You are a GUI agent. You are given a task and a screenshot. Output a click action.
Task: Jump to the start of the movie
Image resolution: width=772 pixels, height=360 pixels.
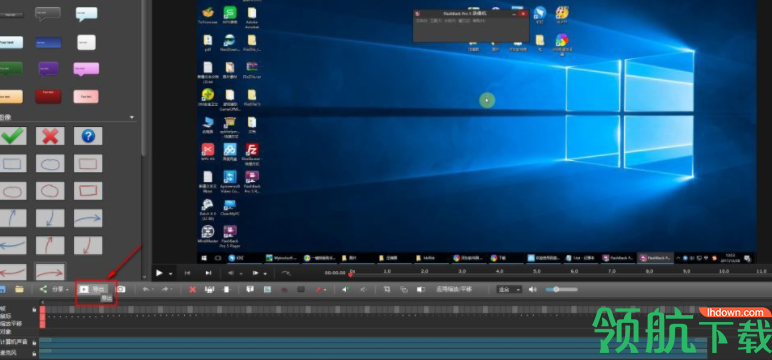(x=188, y=272)
